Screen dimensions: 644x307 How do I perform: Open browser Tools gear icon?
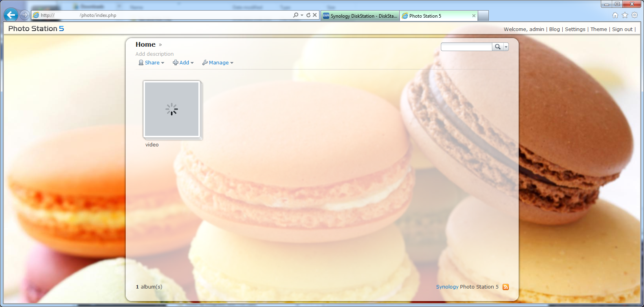[x=635, y=15]
